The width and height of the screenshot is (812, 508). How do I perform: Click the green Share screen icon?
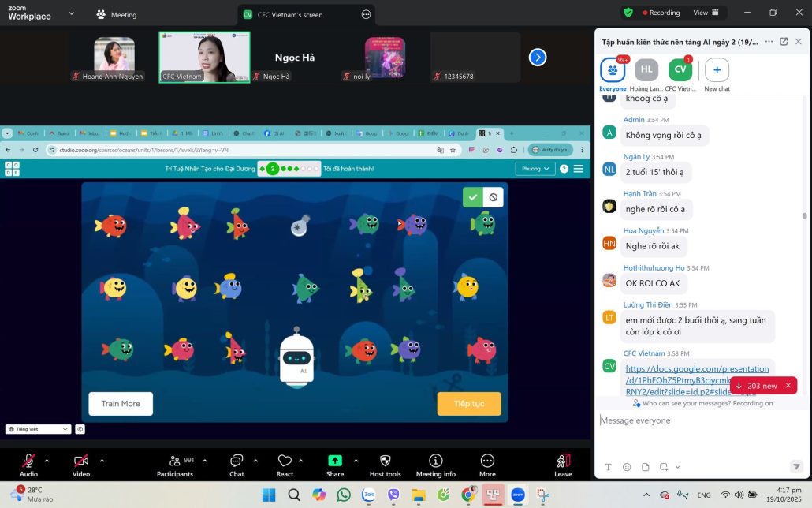click(335, 461)
